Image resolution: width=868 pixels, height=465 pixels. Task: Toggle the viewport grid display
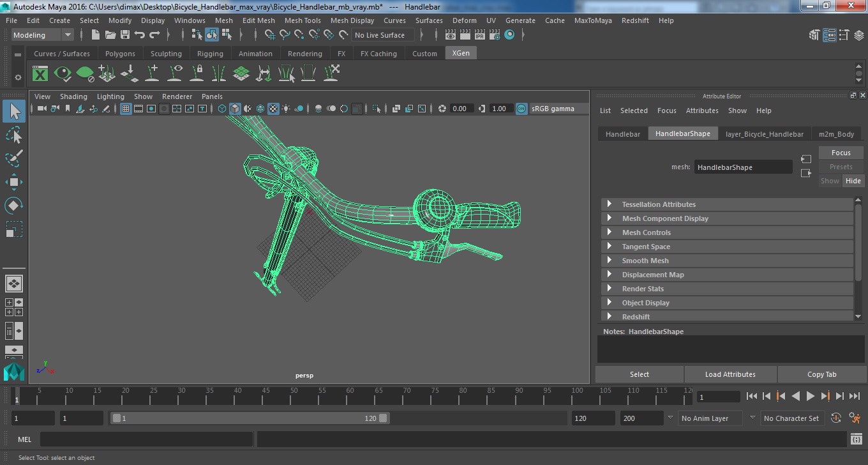coord(126,109)
